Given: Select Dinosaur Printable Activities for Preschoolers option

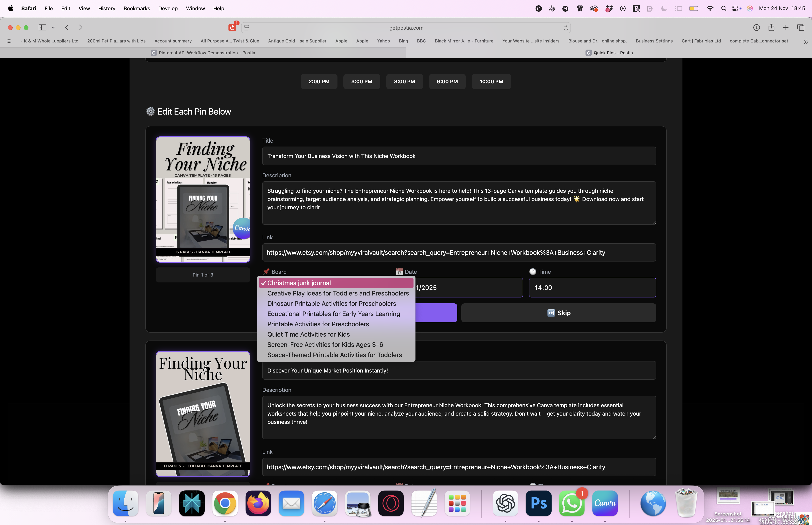Looking at the screenshot, I should point(332,303).
